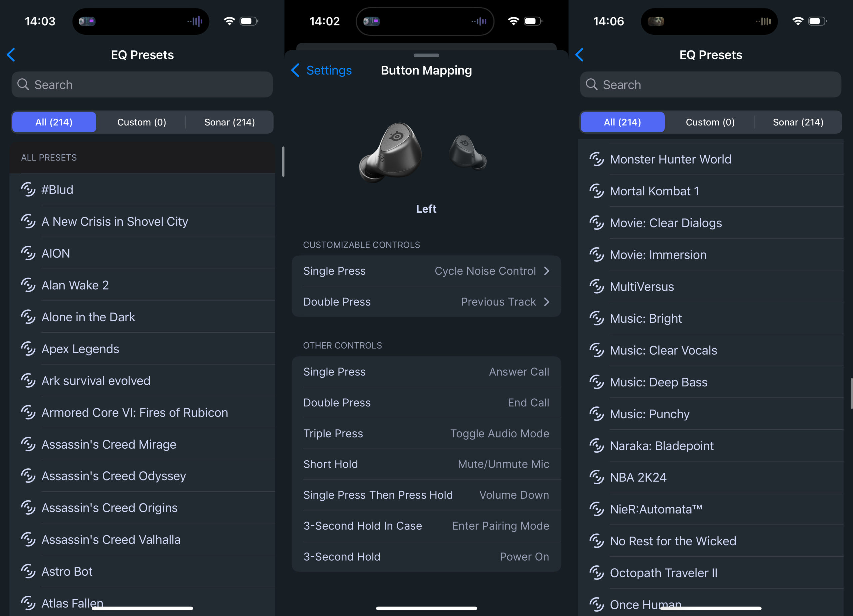
Task: Switch to All (214) tab on left screen
Action: point(54,122)
